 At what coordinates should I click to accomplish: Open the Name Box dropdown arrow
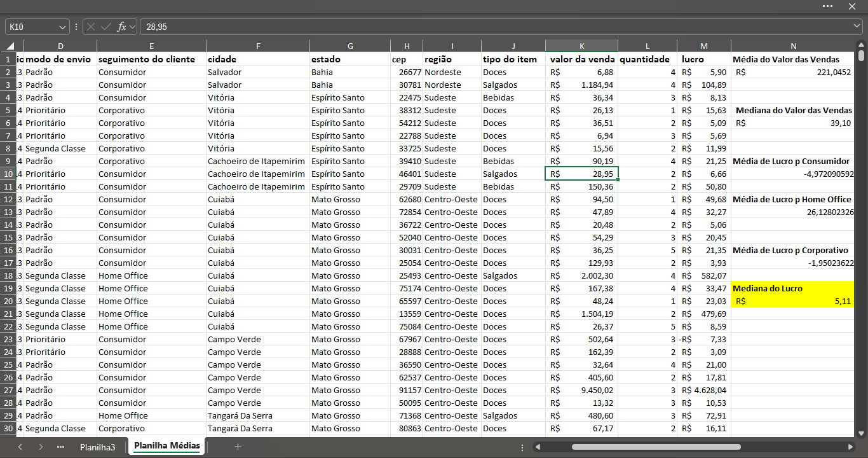pos(62,27)
